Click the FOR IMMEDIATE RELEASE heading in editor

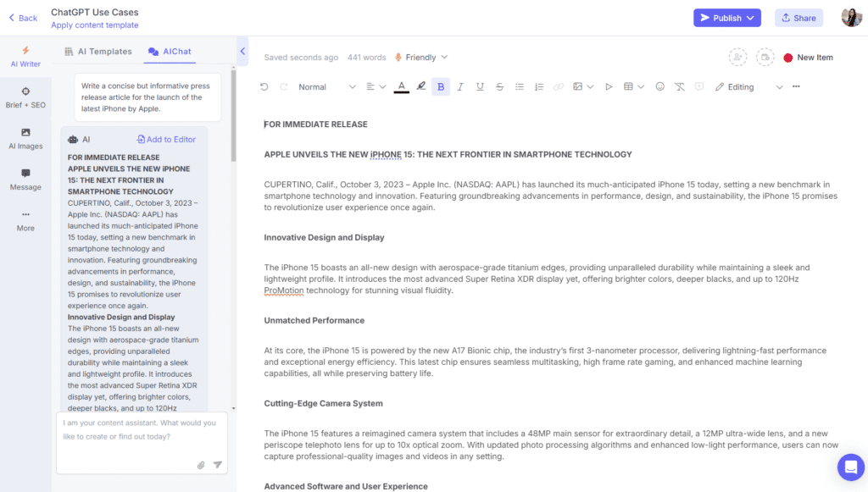tap(315, 124)
